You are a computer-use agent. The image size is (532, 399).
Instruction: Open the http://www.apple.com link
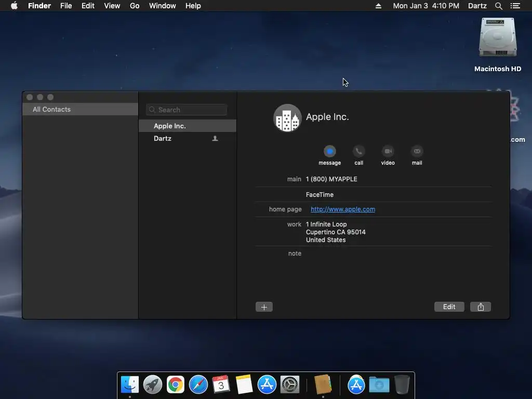tap(343, 209)
